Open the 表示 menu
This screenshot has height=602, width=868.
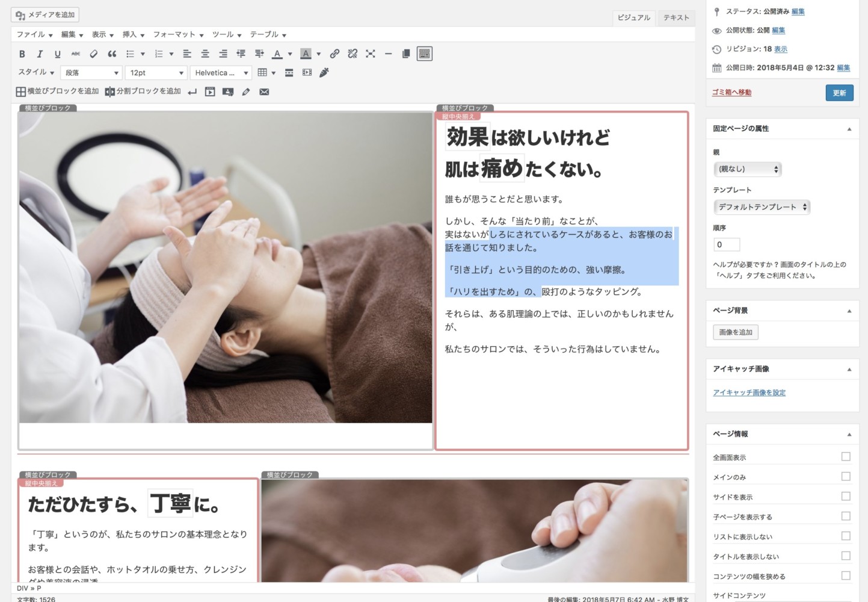tap(103, 35)
